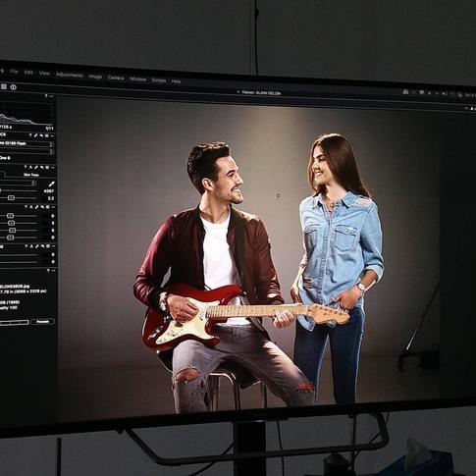This screenshot has width=476, height=476.
Task: Open the Camera menu
Action: pos(116,78)
